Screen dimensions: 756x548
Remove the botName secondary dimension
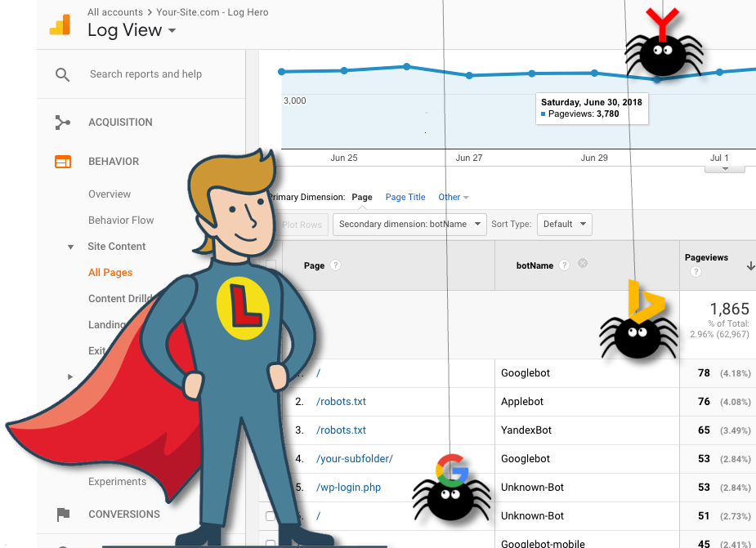583,263
